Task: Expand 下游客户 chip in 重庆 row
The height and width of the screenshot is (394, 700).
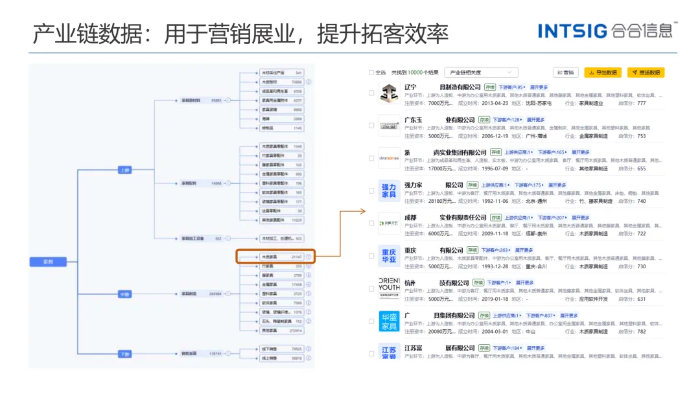Action: pos(496,250)
